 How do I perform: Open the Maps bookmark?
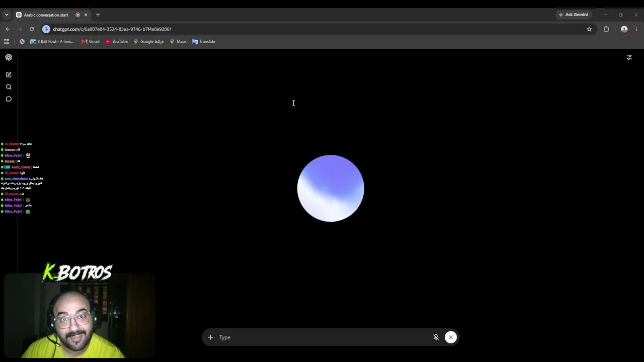click(178, 42)
